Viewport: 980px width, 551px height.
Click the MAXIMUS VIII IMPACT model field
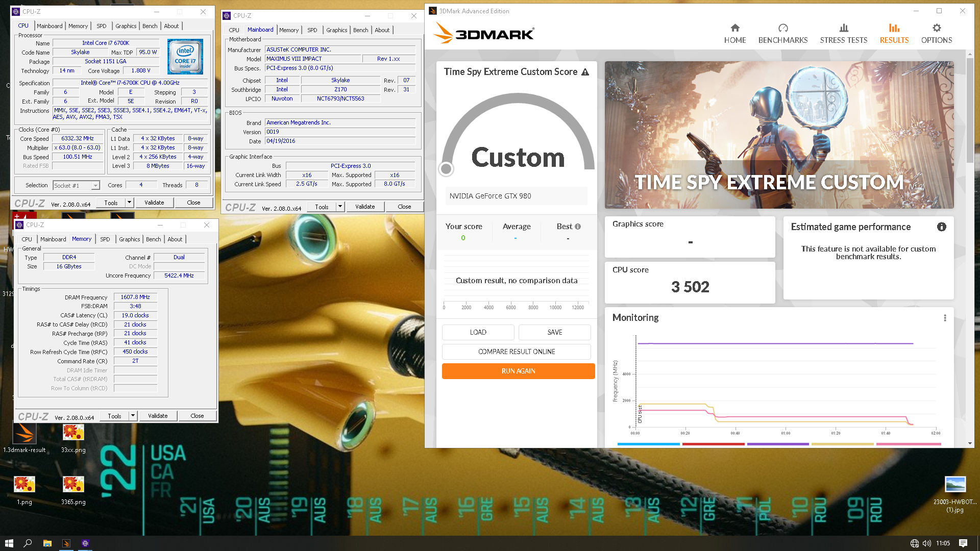(313, 59)
